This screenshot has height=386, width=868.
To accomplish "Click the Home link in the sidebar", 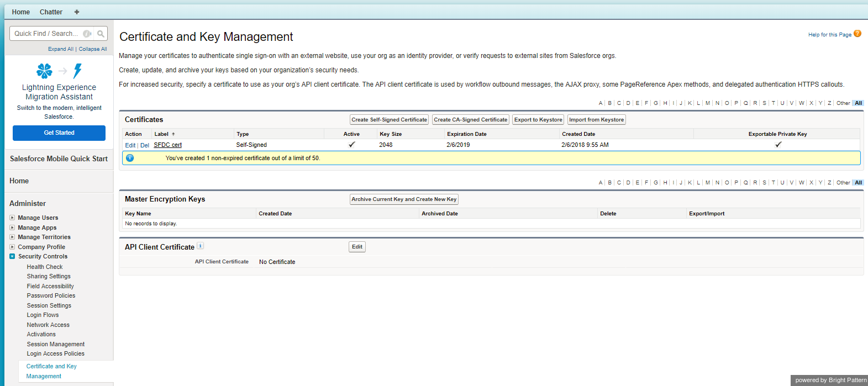I will pyautogui.click(x=19, y=181).
